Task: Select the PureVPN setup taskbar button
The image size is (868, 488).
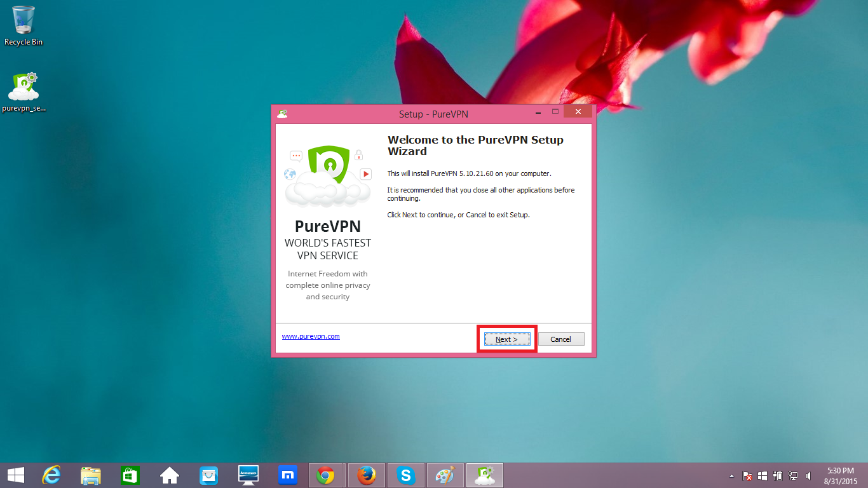Action: [x=485, y=475]
